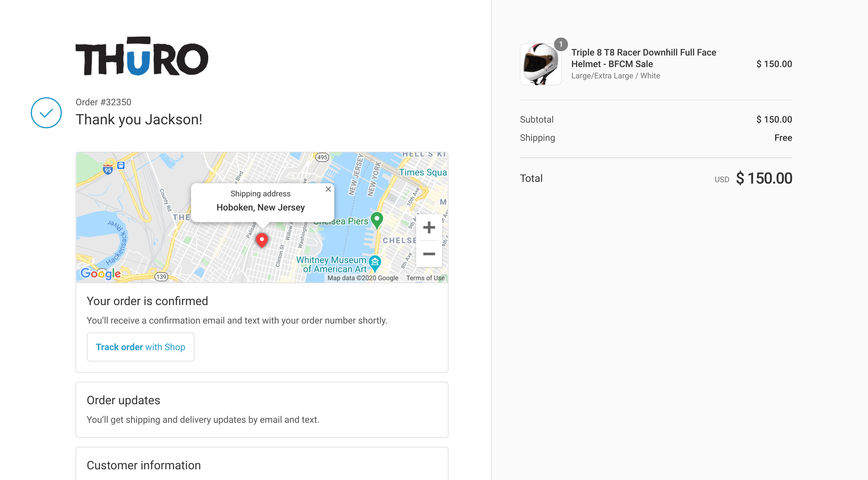Click the Google logo on map
This screenshot has height=480, width=868.
click(x=100, y=273)
